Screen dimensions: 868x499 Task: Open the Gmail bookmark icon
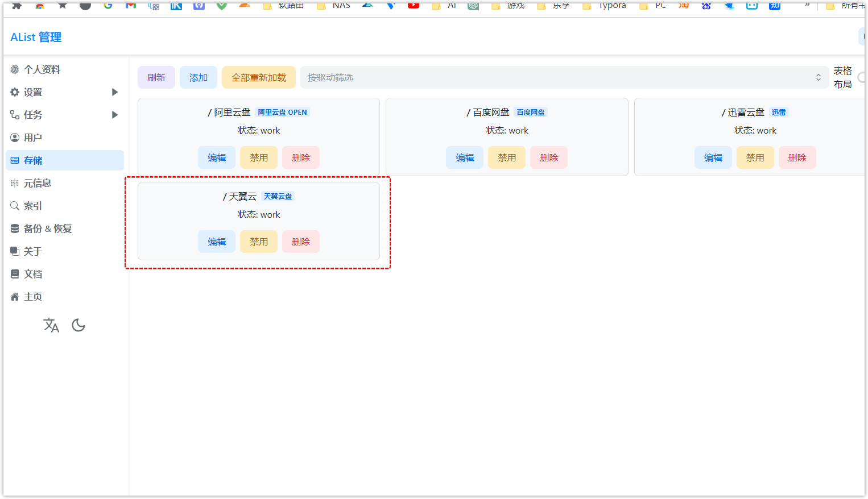(131, 5)
